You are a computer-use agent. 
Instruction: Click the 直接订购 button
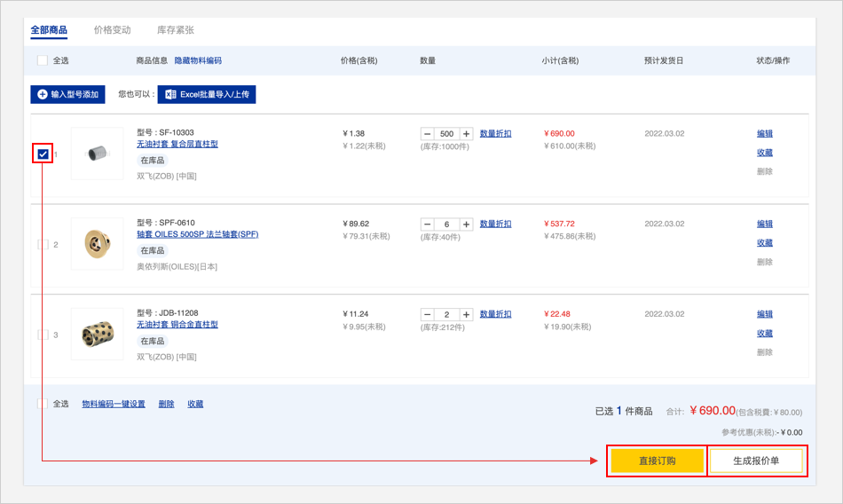[x=657, y=461]
